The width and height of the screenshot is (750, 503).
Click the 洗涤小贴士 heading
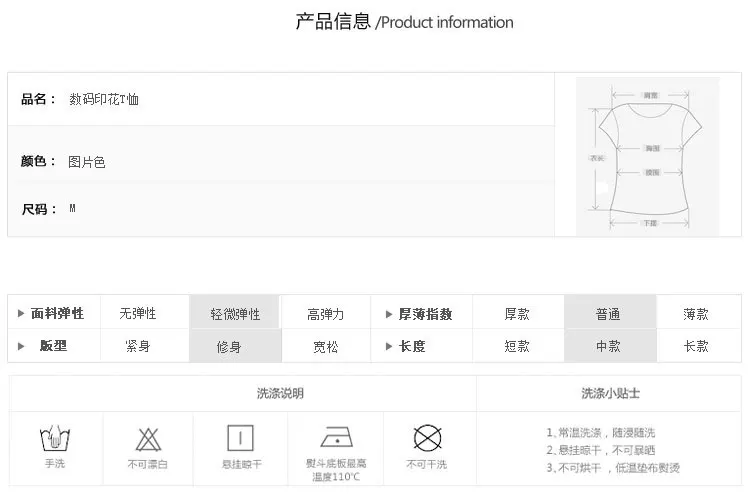click(610, 394)
